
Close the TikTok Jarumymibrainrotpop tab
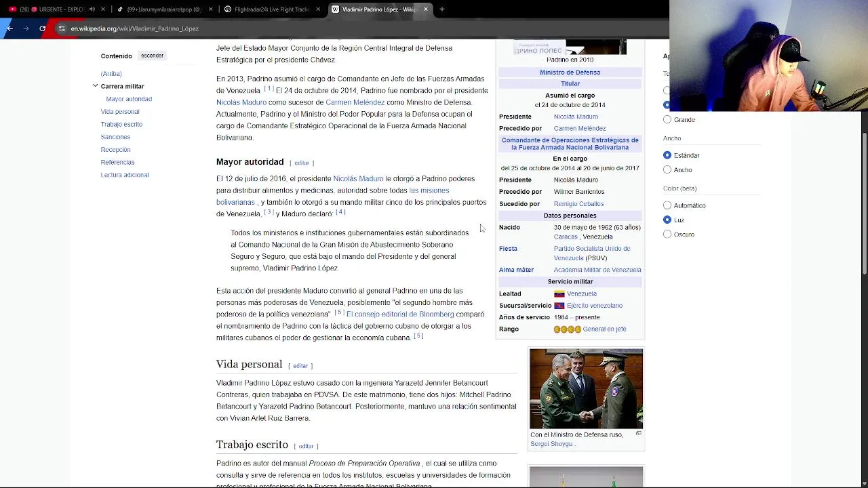(210, 9)
